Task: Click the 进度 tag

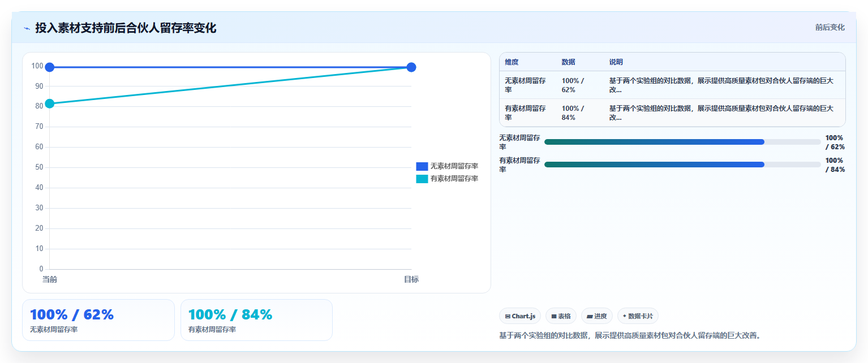Action: click(597, 316)
